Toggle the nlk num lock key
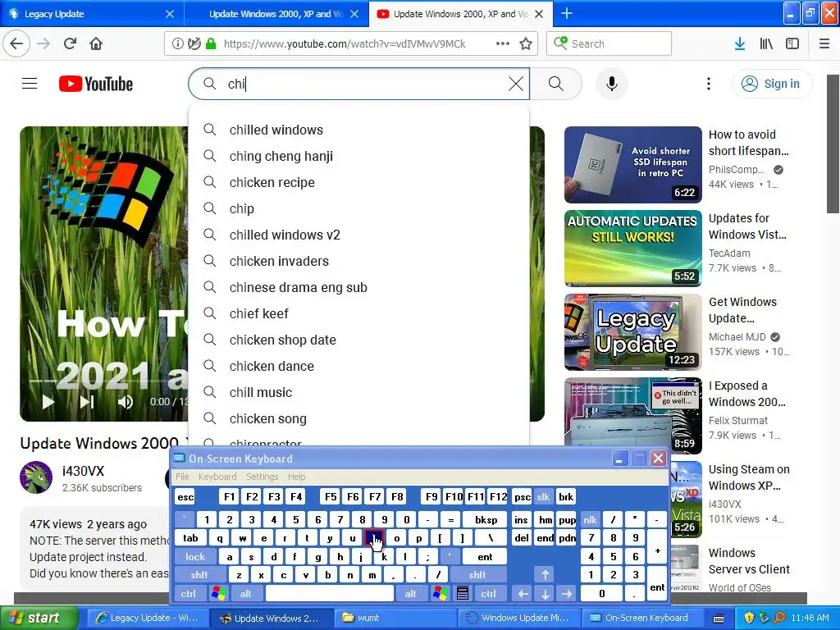Viewport: 840px width, 630px height. pyautogui.click(x=590, y=519)
